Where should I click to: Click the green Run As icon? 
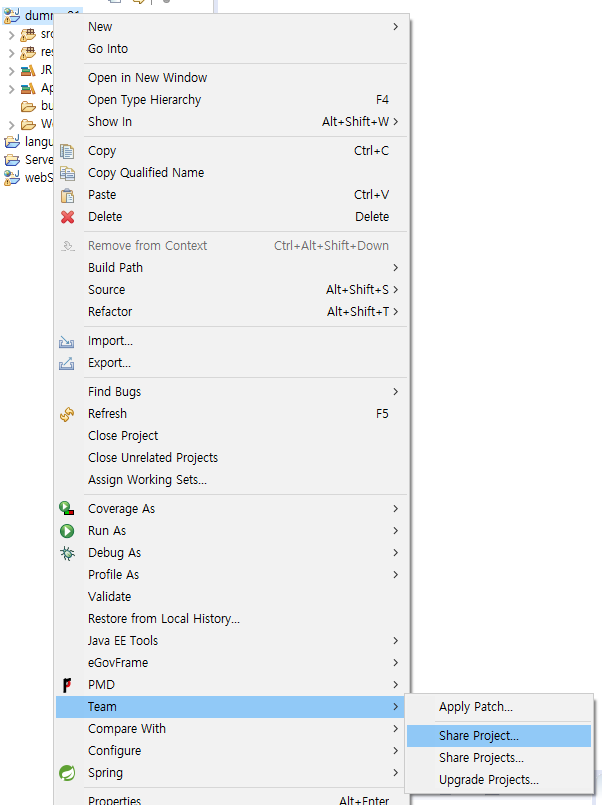[x=68, y=531]
